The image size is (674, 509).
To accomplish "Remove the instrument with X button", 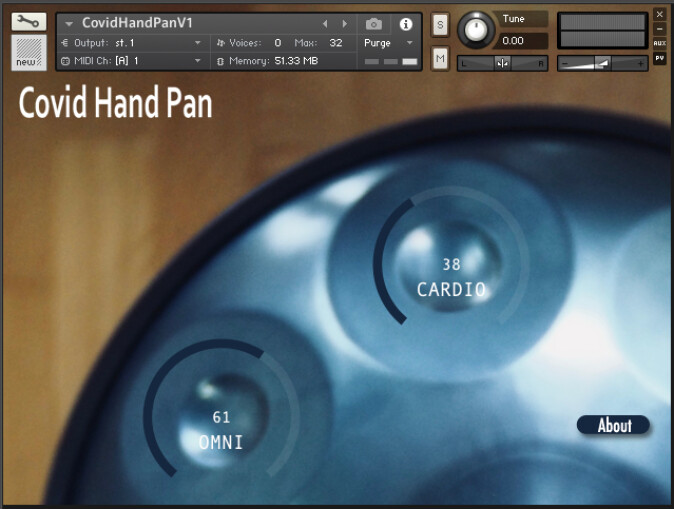I will click(660, 14).
